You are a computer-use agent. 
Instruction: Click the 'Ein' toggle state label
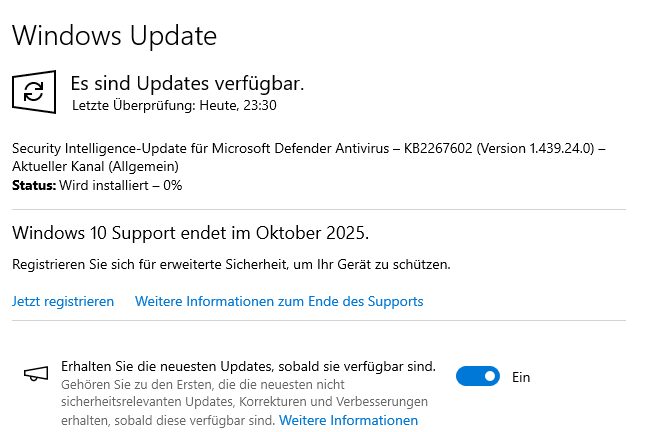[521, 377]
